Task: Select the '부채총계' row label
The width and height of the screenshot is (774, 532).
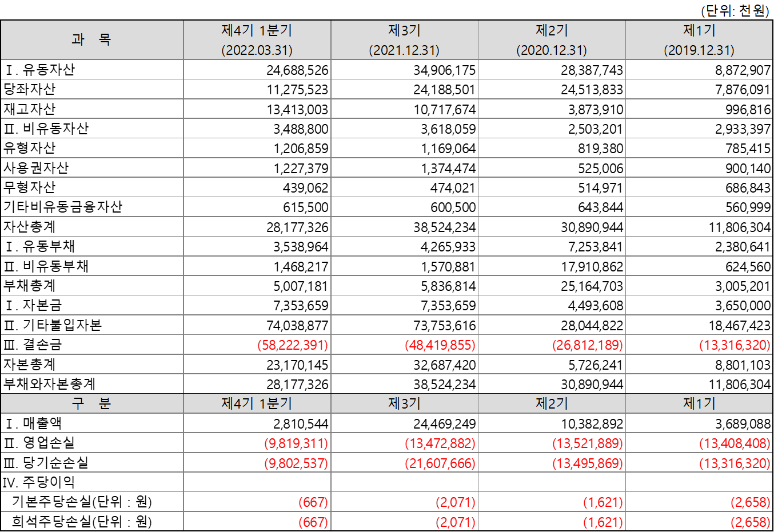Action: [x=29, y=286]
